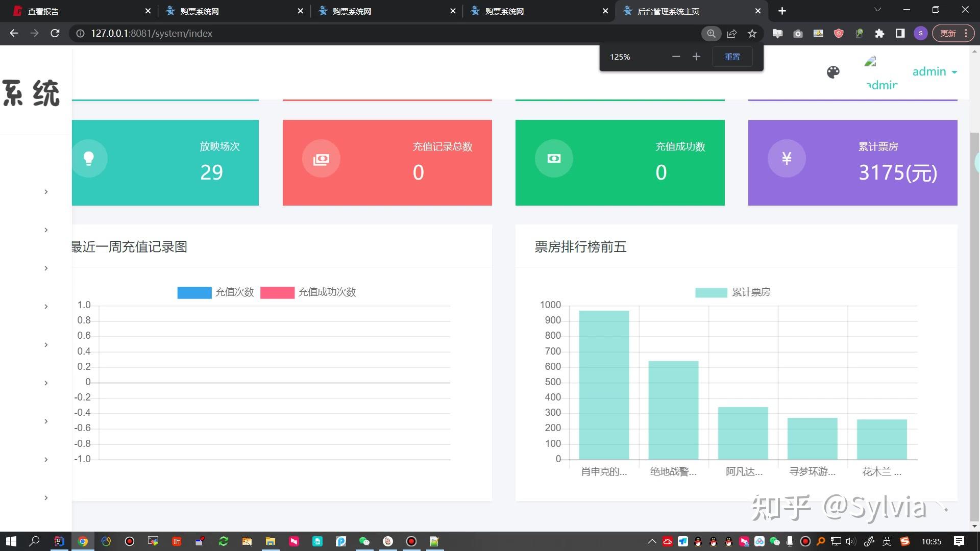Open the admin user dropdown
980x551 pixels.
pos(935,71)
